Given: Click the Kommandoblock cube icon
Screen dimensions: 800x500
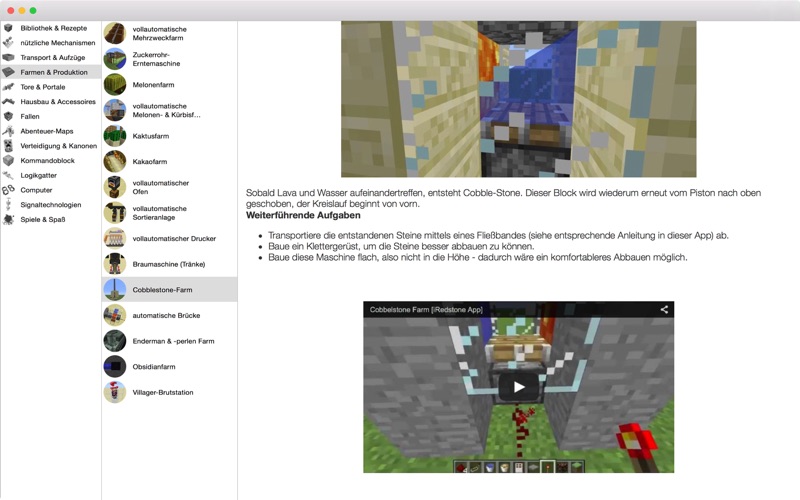Looking at the screenshot, I should coord(8,160).
